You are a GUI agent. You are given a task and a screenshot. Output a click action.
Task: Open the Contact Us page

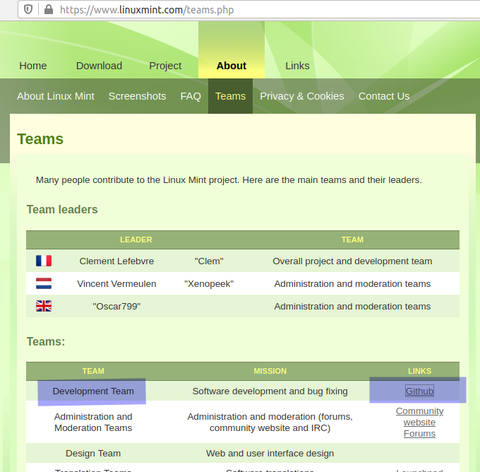384,96
